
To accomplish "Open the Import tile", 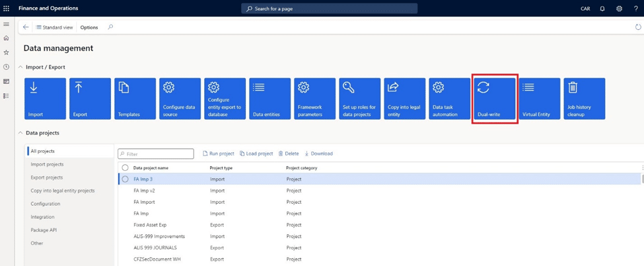I will click(x=45, y=99).
